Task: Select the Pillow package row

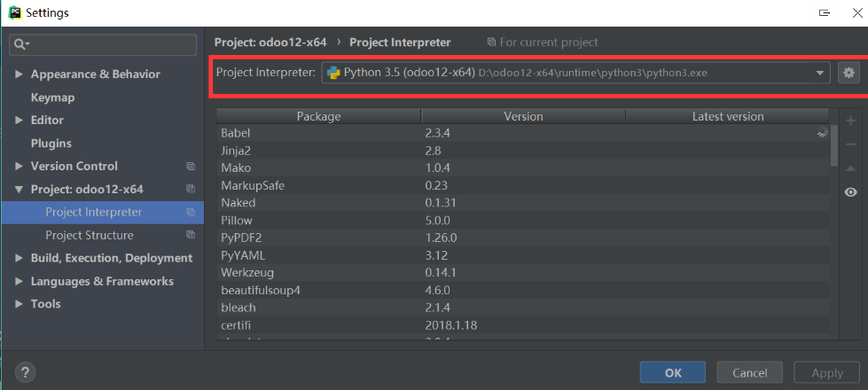Action: [x=523, y=221]
